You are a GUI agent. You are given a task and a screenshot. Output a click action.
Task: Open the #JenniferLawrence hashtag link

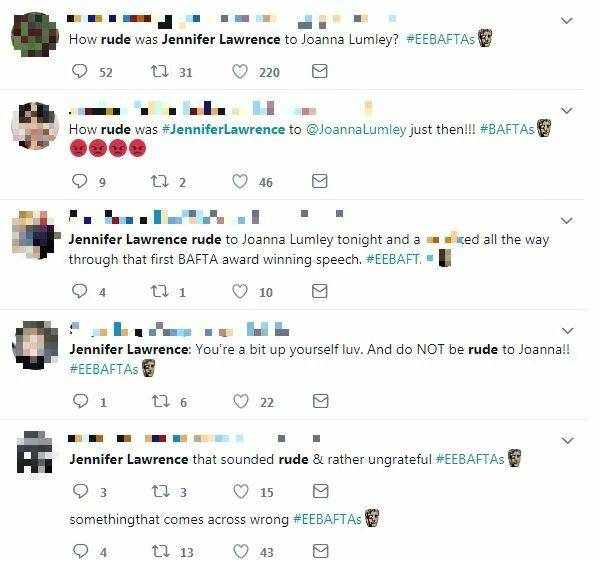(223, 130)
